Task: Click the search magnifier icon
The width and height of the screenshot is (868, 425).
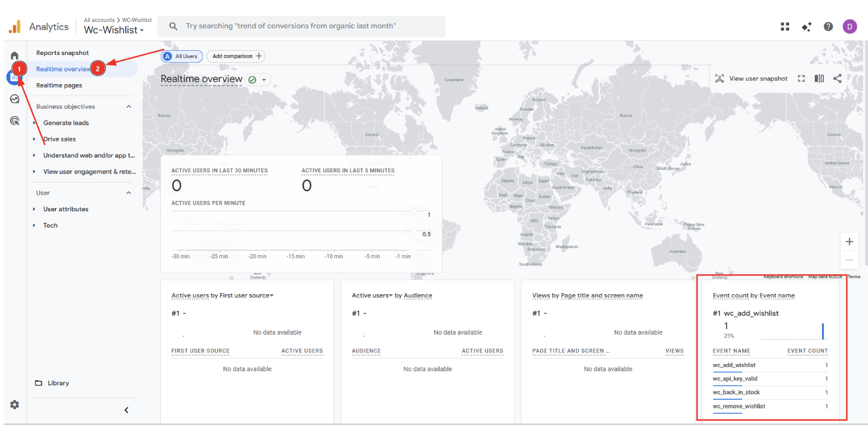Action: 174,26
